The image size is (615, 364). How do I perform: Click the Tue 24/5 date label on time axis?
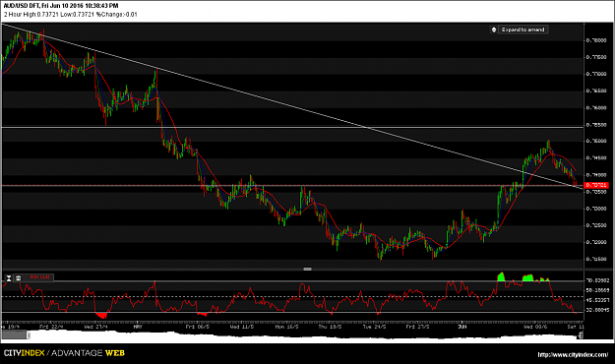[x=374, y=327]
